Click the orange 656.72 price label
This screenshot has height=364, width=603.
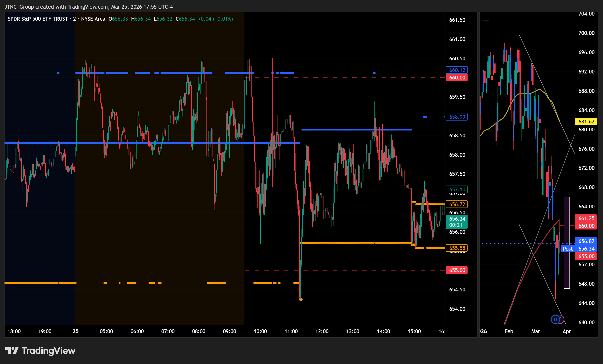point(457,204)
